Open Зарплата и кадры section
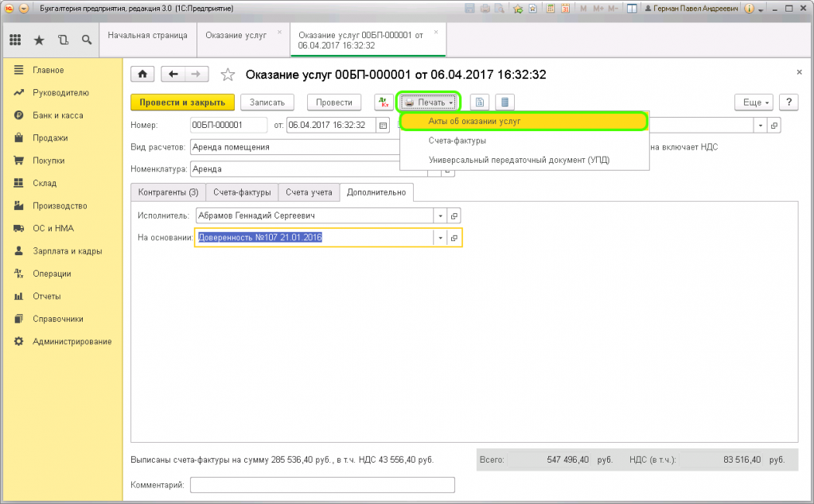The image size is (814, 504). pyautogui.click(x=67, y=251)
